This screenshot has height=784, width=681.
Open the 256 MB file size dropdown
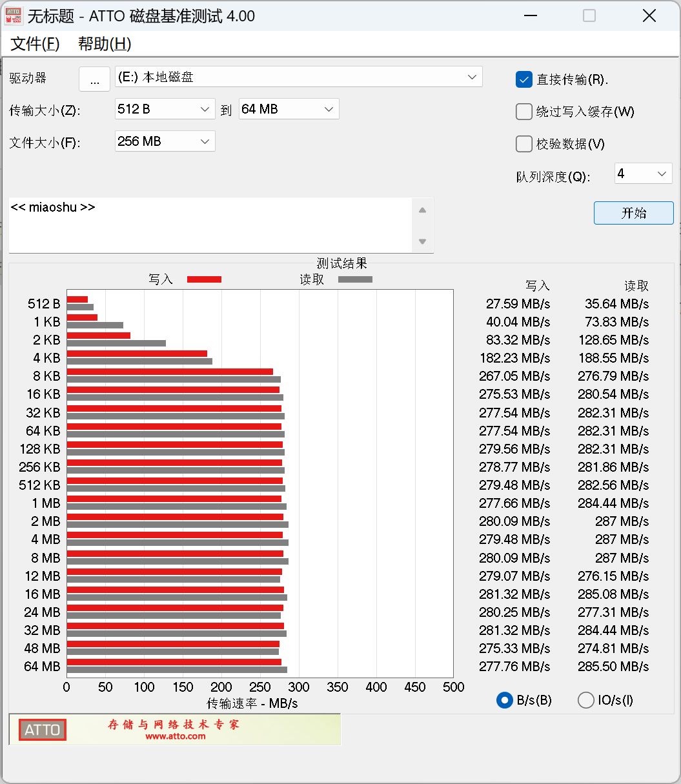pos(165,141)
